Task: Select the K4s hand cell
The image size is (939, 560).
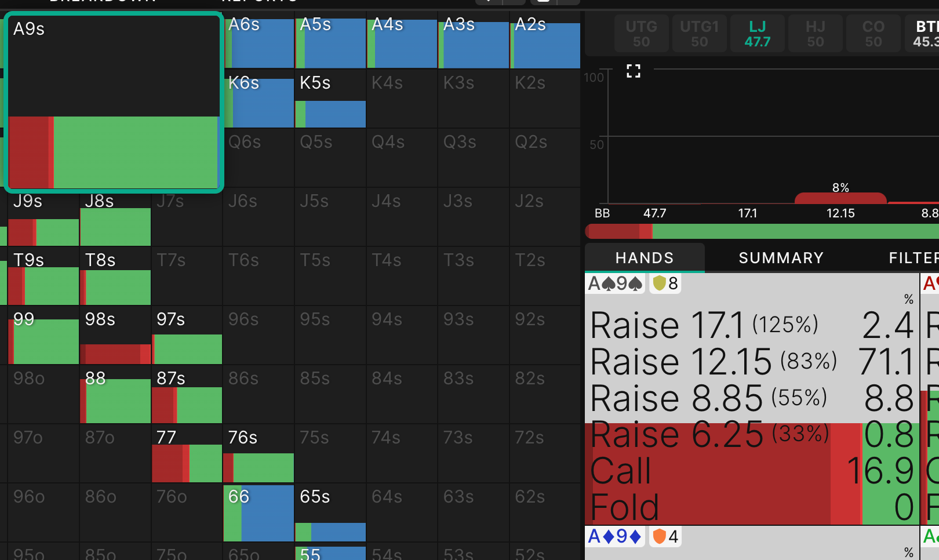Action: [402, 99]
